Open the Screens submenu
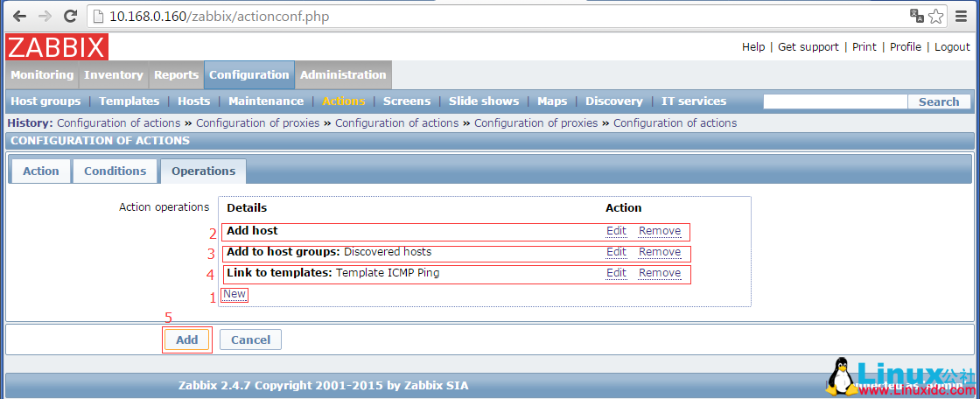980x399 pixels. [x=407, y=101]
